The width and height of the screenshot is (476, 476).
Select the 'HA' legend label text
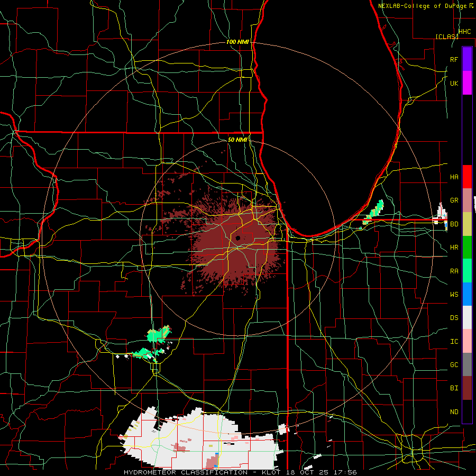pos(454,177)
